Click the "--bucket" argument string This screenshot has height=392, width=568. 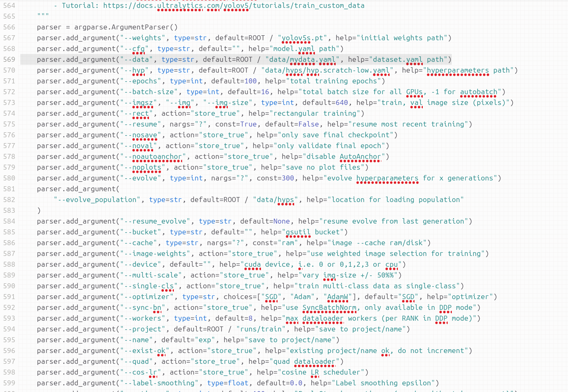[x=141, y=232]
